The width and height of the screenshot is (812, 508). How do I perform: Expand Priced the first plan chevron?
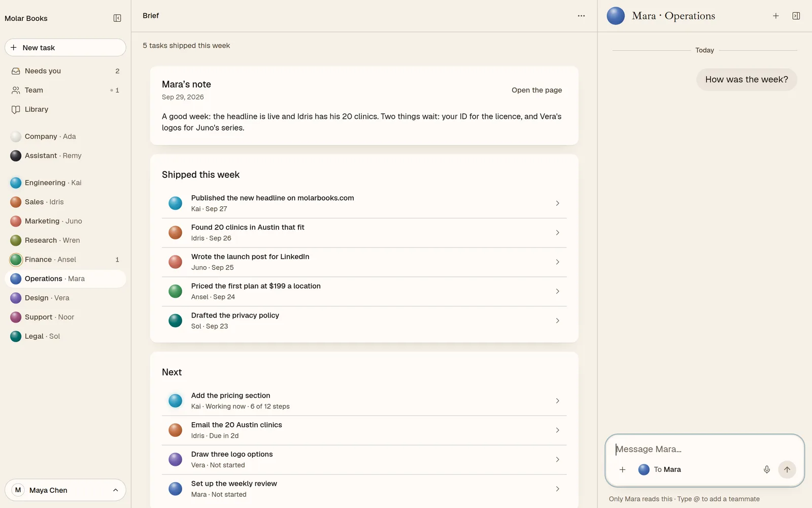tap(557, 292)
